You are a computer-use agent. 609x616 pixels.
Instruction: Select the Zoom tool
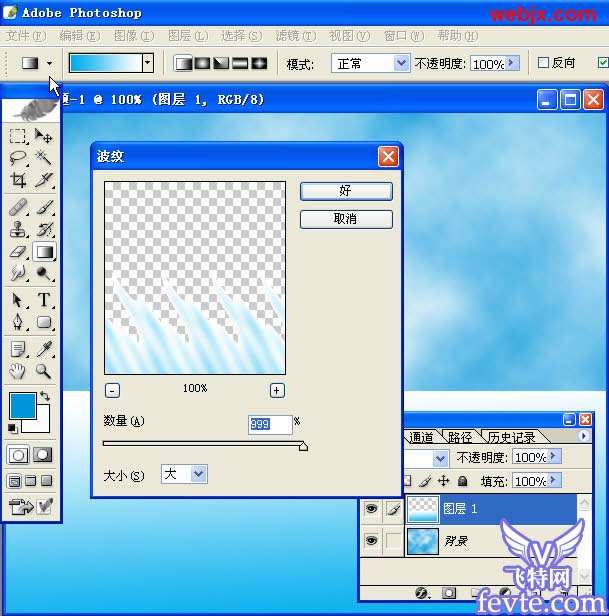43,371
